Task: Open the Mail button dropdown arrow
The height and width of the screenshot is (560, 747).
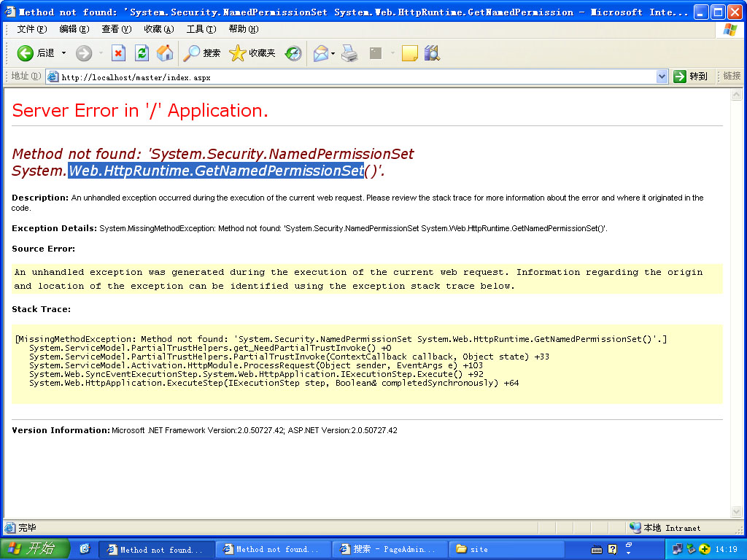Action: click(x=333, y=53)
